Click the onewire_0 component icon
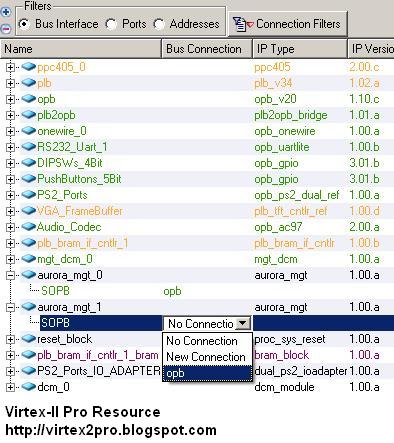Image resolution: width=394 pixels, height=443 pixels. tap(29, 130)
